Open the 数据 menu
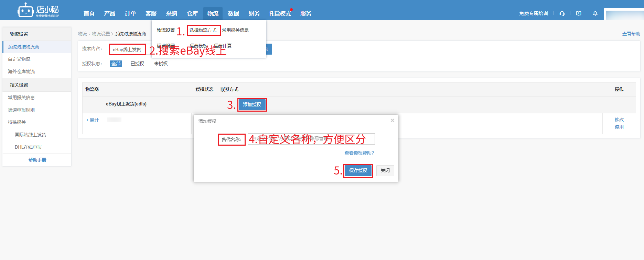This screenshot has height=260, width=644. [x=234, y=13]
